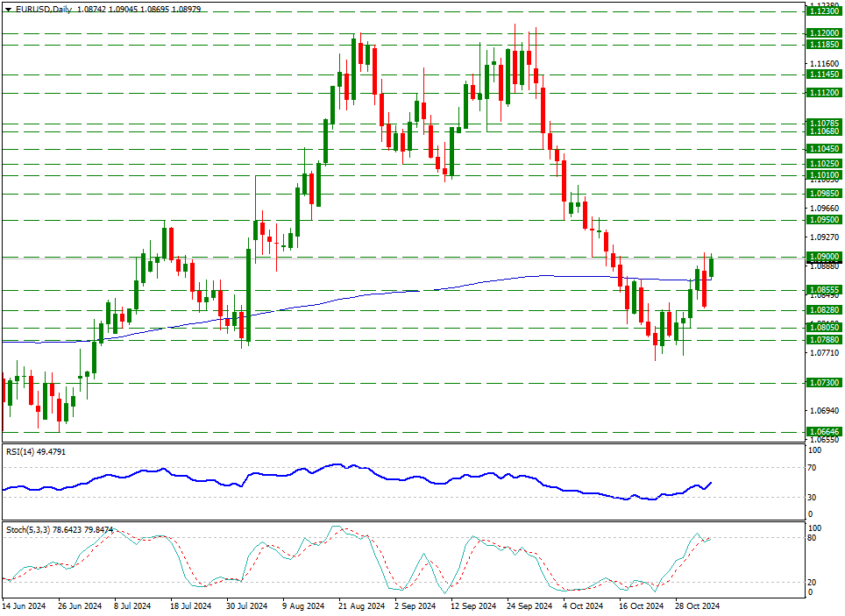Click the 12 Sep 2024 date label
This screenshot has height=616, width=845.
[473, 606]
